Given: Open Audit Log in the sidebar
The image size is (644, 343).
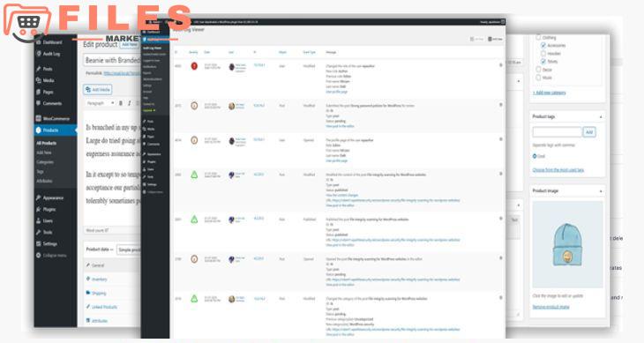Looking at the screenshot, I should (49, 54).
